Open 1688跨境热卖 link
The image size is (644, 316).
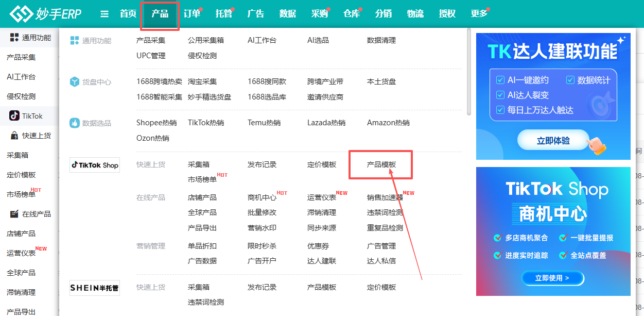pyautogui.click(x=159, y=81)
